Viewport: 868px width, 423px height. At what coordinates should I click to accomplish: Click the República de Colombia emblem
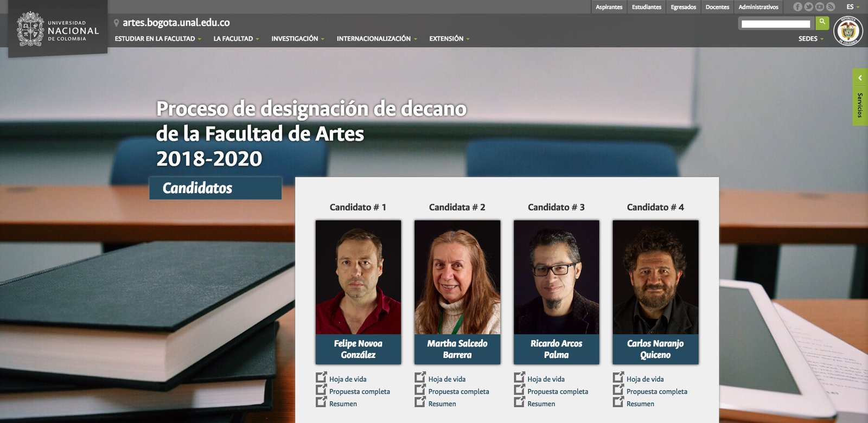tap(848, 31)
